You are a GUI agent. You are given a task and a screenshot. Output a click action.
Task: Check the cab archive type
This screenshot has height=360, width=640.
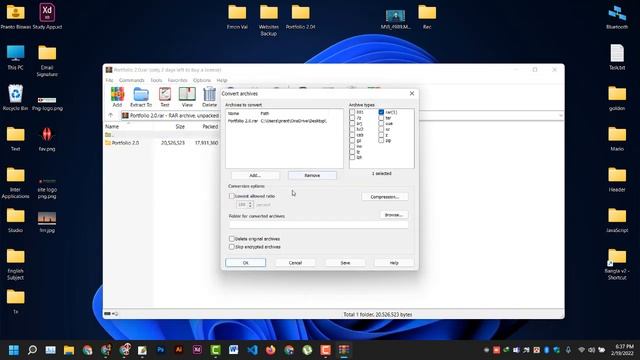click(x=352, y=135)
